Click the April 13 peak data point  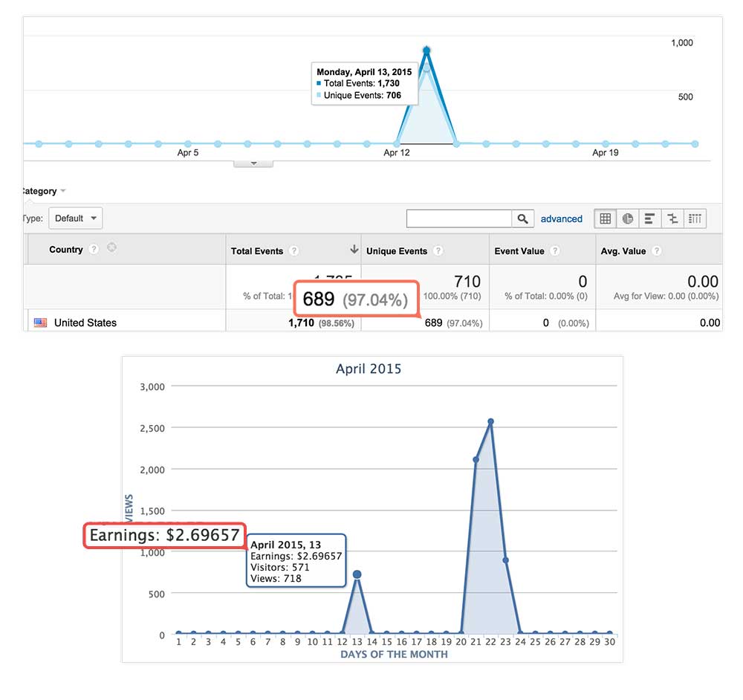click(x=426, y=51)
